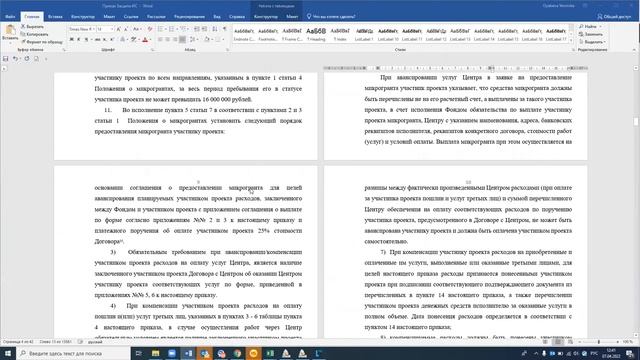
Task: Click Replace (Заменить) in the Editing group
Action: pyautogui.click(x=591, y=34)
